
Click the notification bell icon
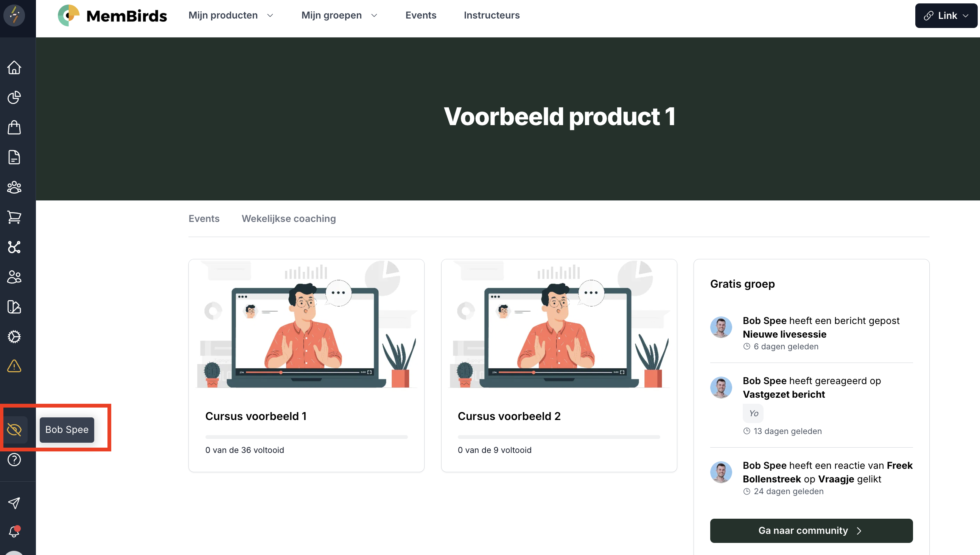pos(14,531)
